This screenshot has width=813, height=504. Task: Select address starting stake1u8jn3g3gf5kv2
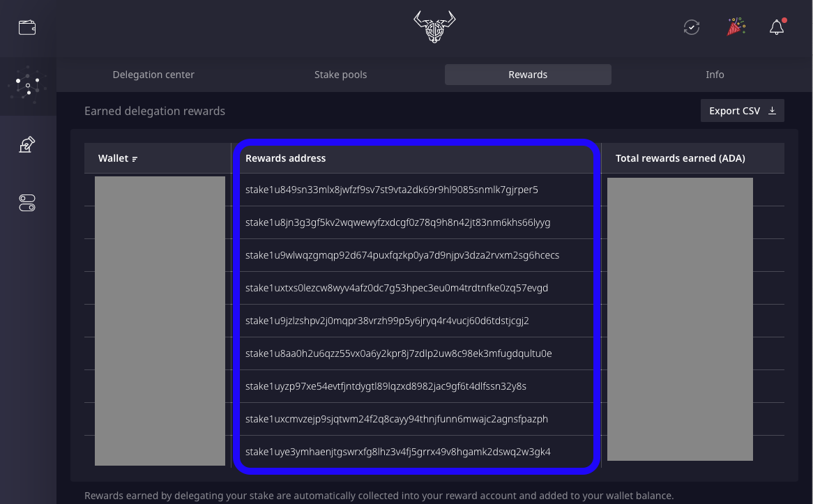pyautogui.click(x=397, y=222)
